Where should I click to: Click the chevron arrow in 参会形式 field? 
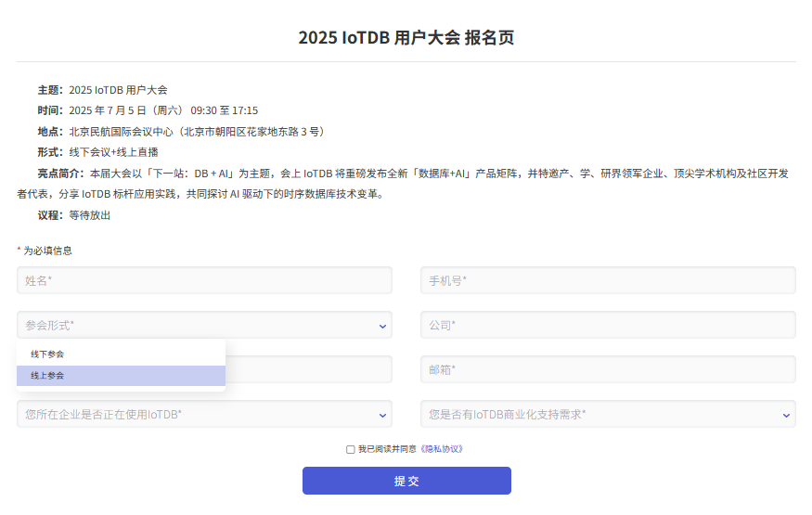point(382,326)
